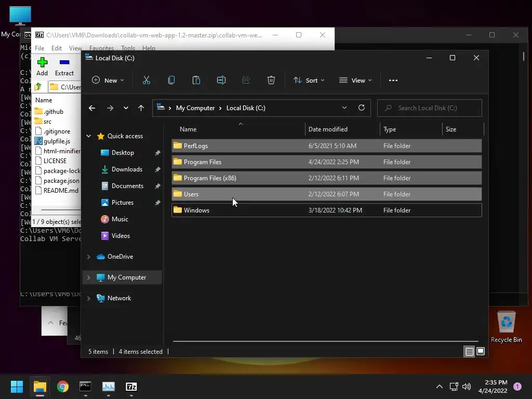Open the View menu in 7-Zip

(x=75, y=48)
